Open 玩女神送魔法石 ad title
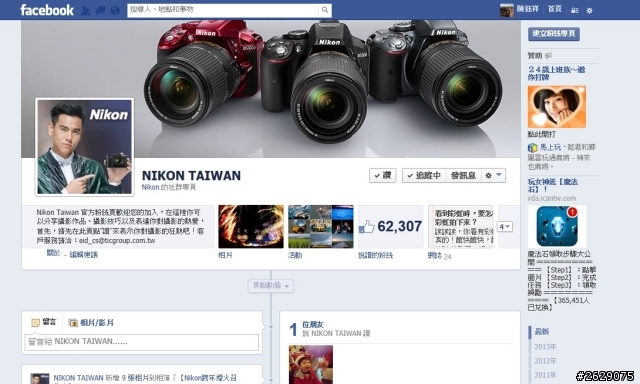The image size is (640, 384). click(553, 185)
